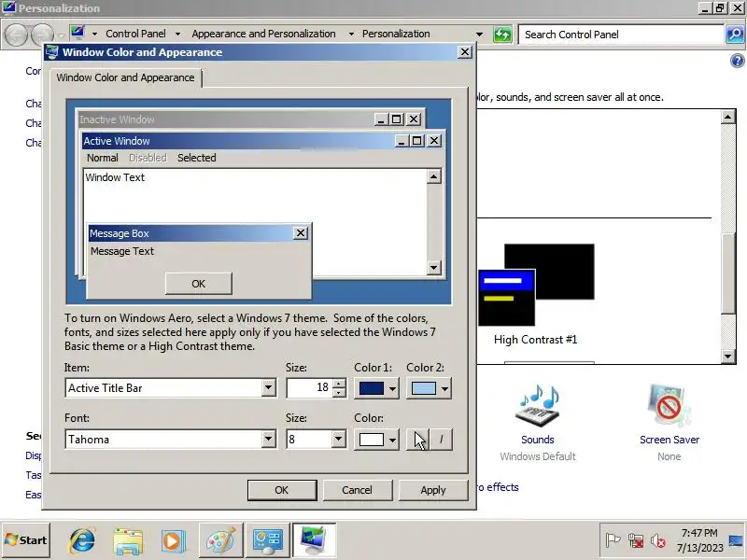747x560 pixels.
Task: Select the High Contrast #1 theme thumbnail
Action: [x=536, y=285]
